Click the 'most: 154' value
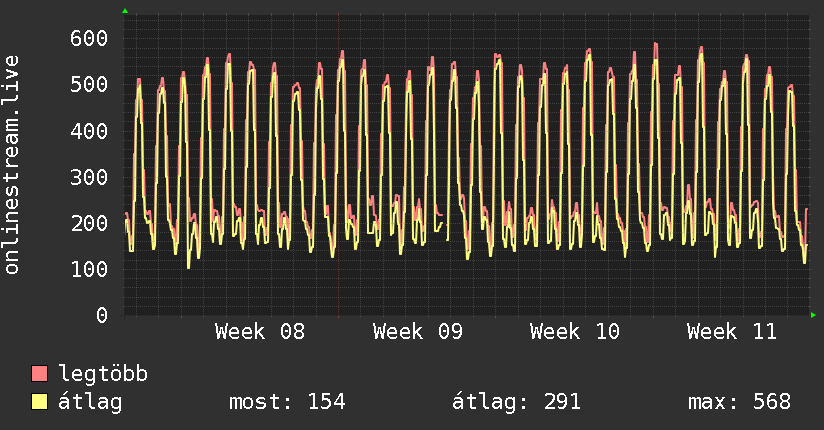 pyautogui.click(x=287, y=402)
